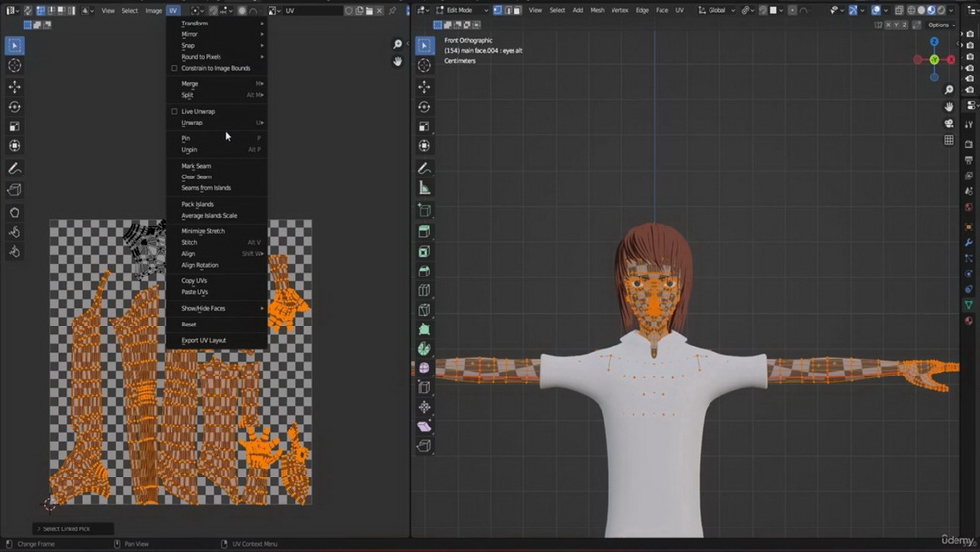Select the Shear tool
This screenshot has height=552, width=980.
pos(424,427)
